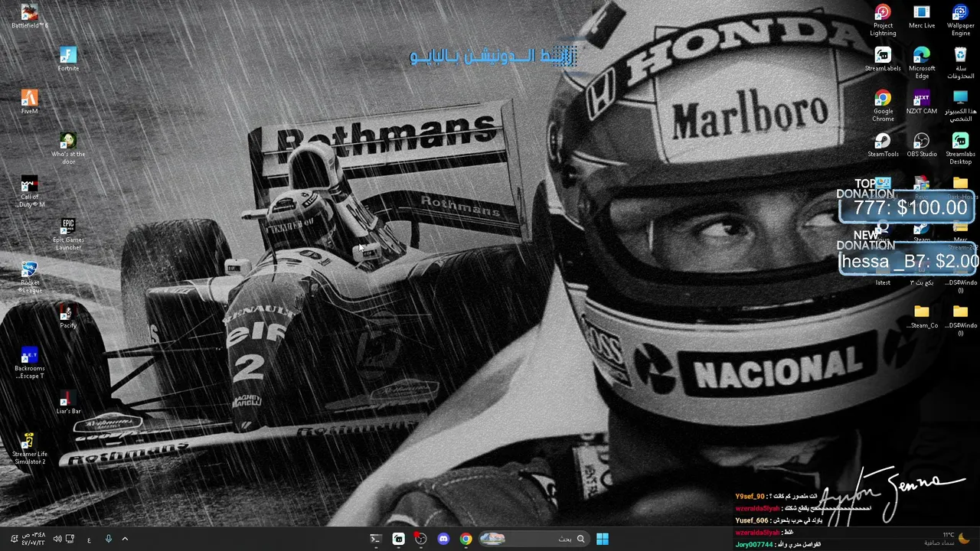Select the Who's at the door icon

(x=68, y=148)
